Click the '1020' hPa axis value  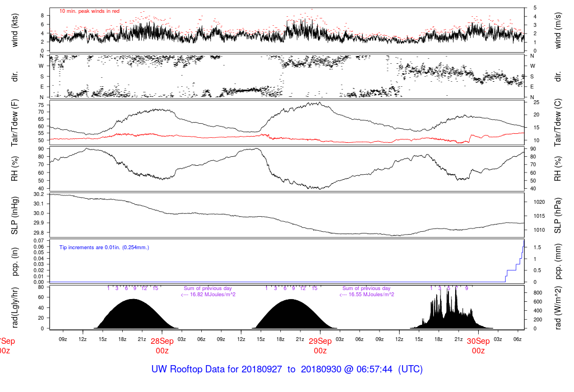click(x=539, y=202)
